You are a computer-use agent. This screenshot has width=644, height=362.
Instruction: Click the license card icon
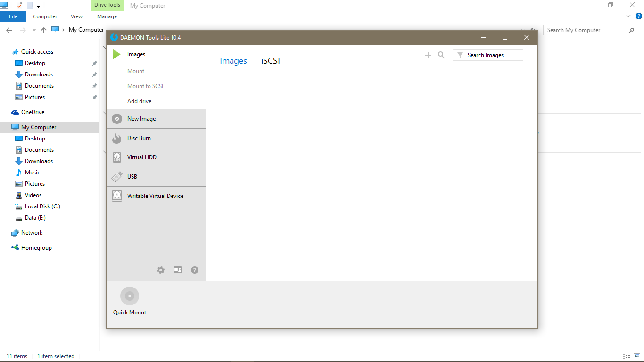point(178,270)
